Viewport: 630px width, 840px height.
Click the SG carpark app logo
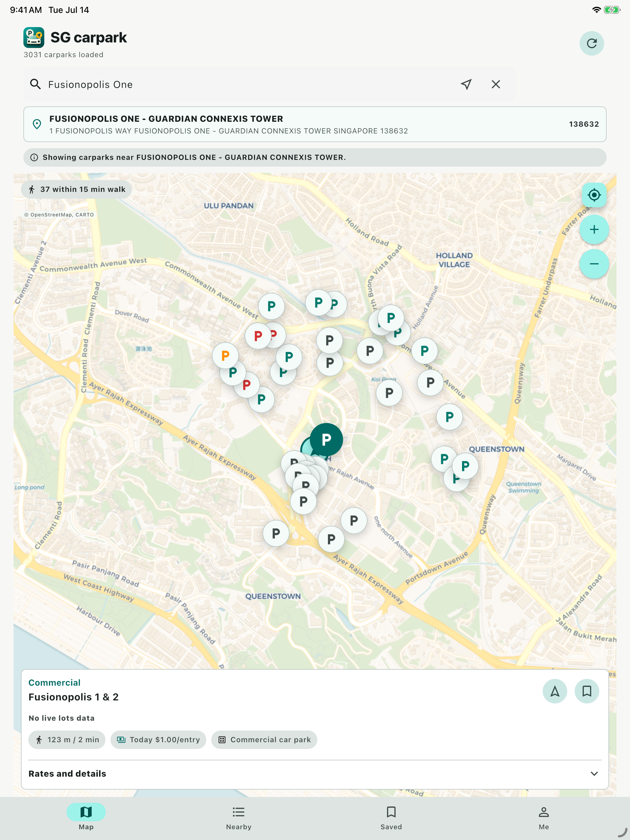(x=34, y=37)
